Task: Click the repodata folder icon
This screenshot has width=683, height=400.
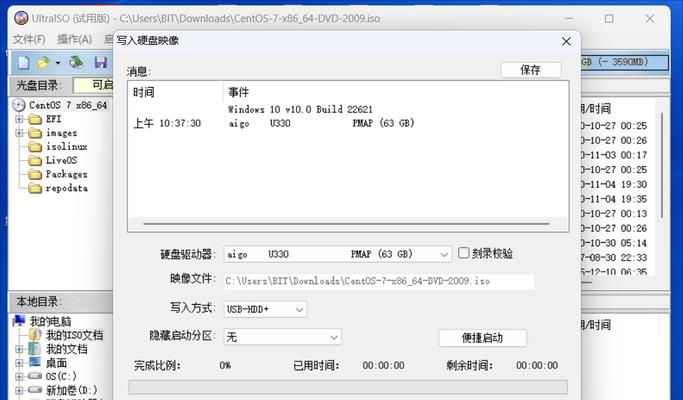Action: tap(35, 188)
